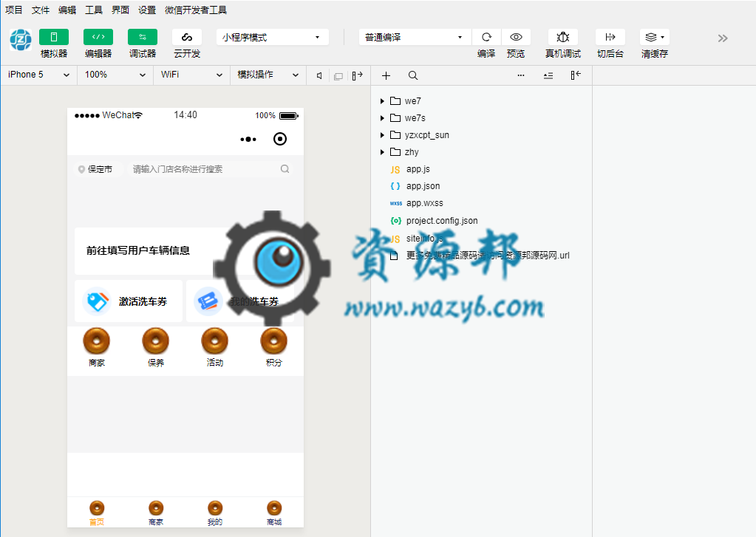
Task: Click 前往填写用户车辆信息 card
Action: 185,250
